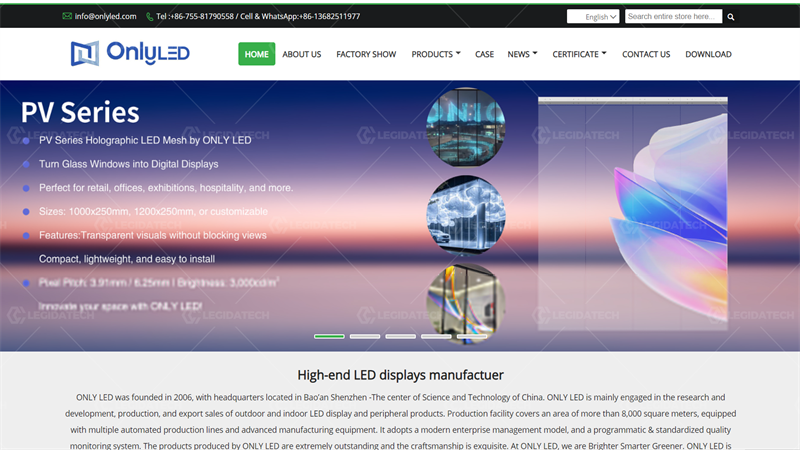Click 'Features:Transparent visuals without blocking views' text
This screenshot has width=800, height=450.
[153, 235]
